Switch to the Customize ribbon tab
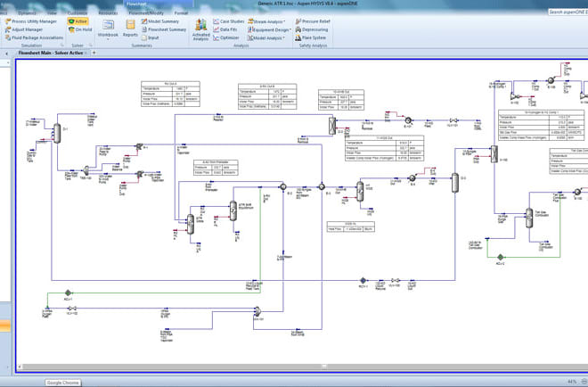The image size is (588, 387). coord(78,12)
